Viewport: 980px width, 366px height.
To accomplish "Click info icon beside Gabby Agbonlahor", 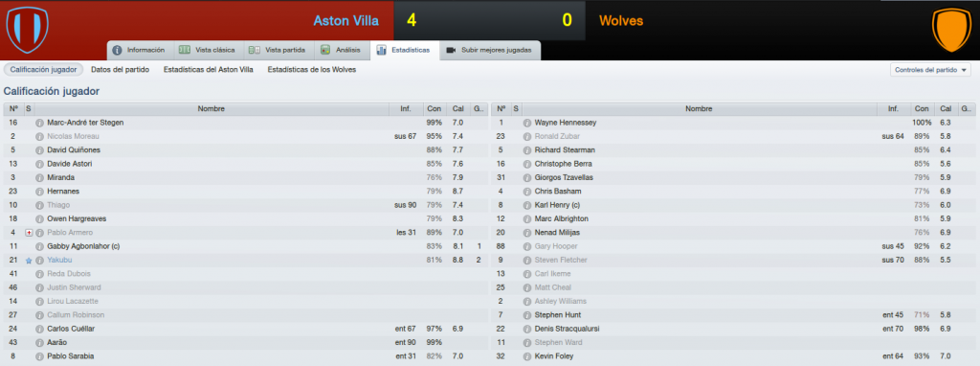I will tap(39, 246).
